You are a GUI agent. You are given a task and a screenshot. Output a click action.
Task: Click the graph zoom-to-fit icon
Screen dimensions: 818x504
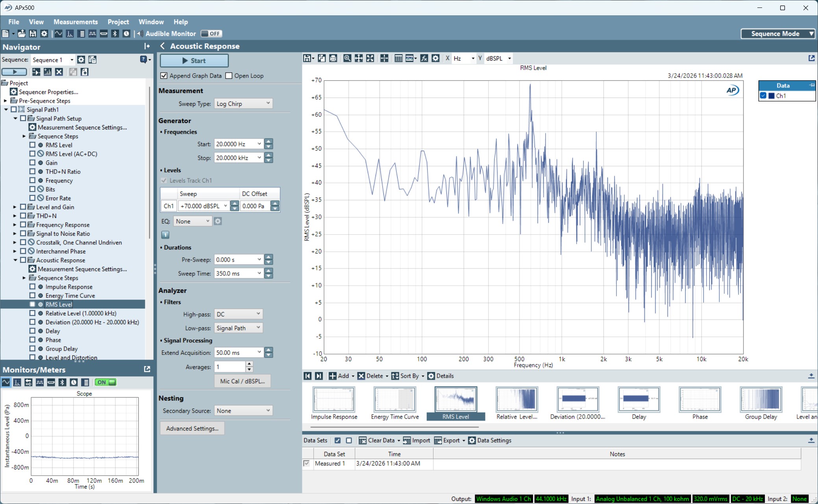pyautogui.click(x=370, y=58)
